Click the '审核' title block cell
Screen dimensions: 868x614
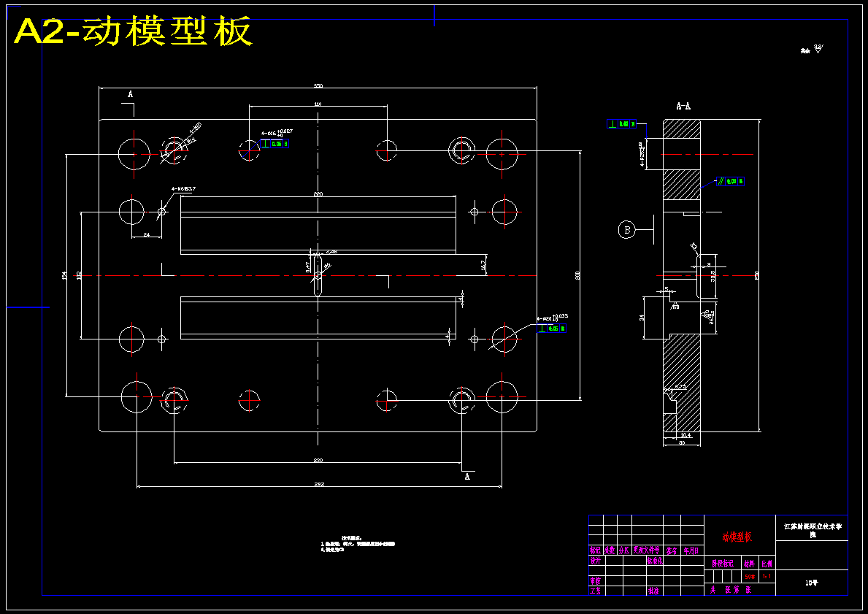click(x=596, y=581)
